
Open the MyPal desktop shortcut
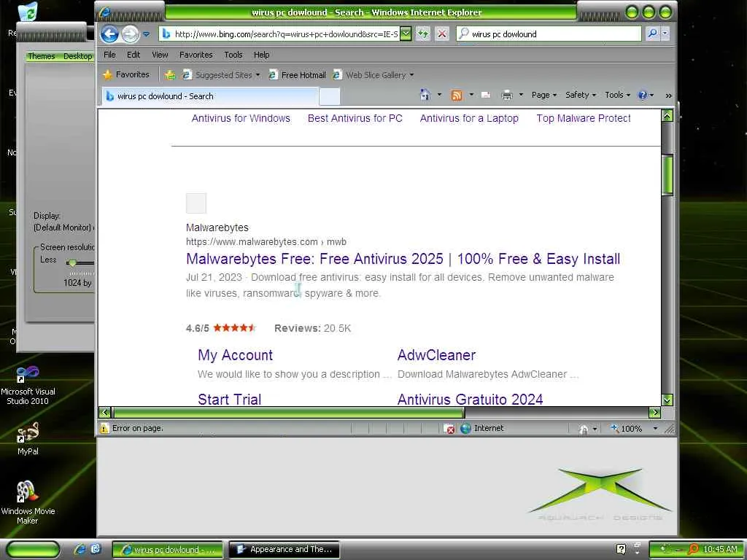click(28, 439)
